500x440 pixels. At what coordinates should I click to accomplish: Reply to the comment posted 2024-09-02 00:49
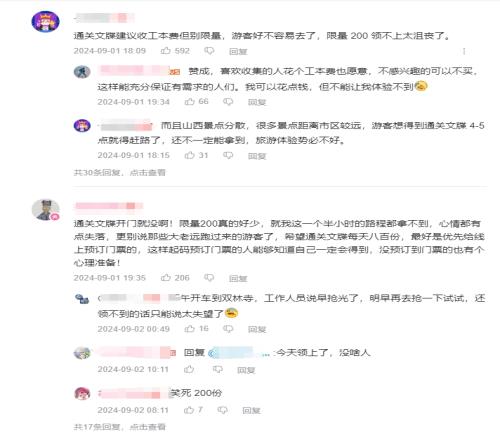257,329
